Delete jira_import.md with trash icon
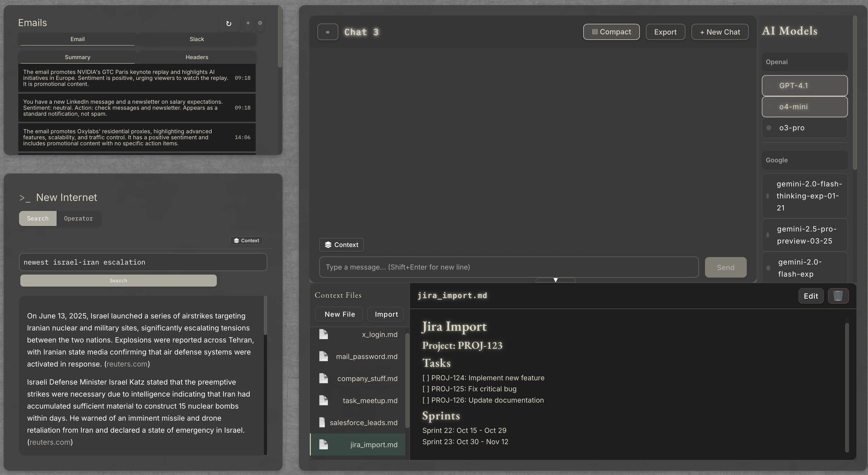The image size is (868, 475). [838, 296]
